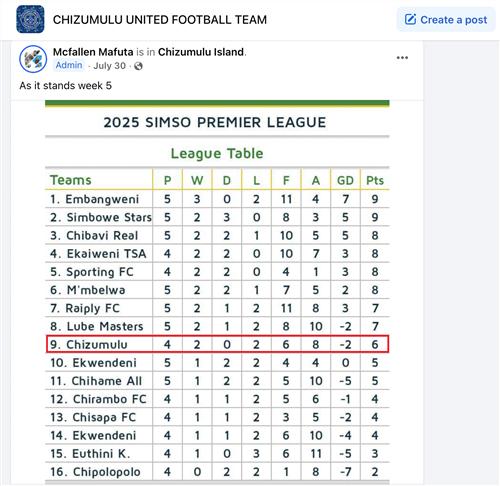Click the Teams column header
Viewport: 500px width, 486px height.
pyautogui.click(x=71, y=180)
